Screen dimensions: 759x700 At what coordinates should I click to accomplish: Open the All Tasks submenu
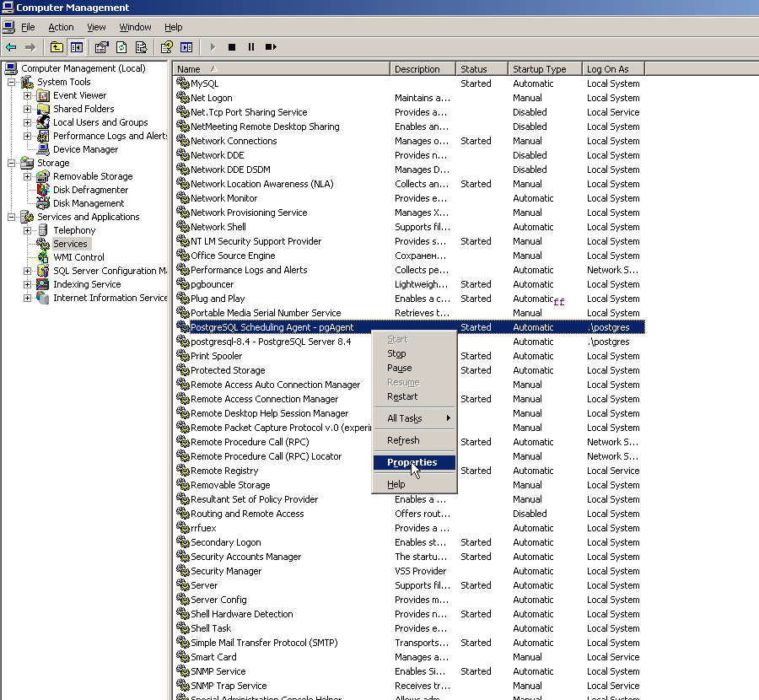tap(414, 418)
